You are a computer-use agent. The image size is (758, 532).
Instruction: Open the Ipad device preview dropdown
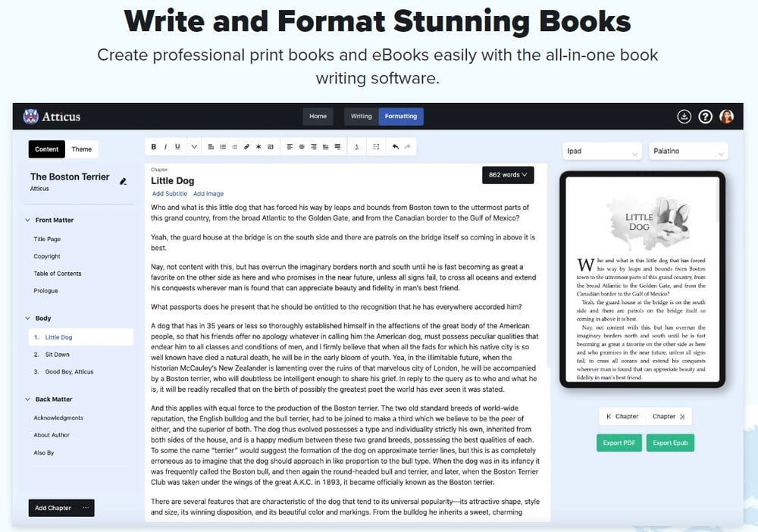coord(602,152)
